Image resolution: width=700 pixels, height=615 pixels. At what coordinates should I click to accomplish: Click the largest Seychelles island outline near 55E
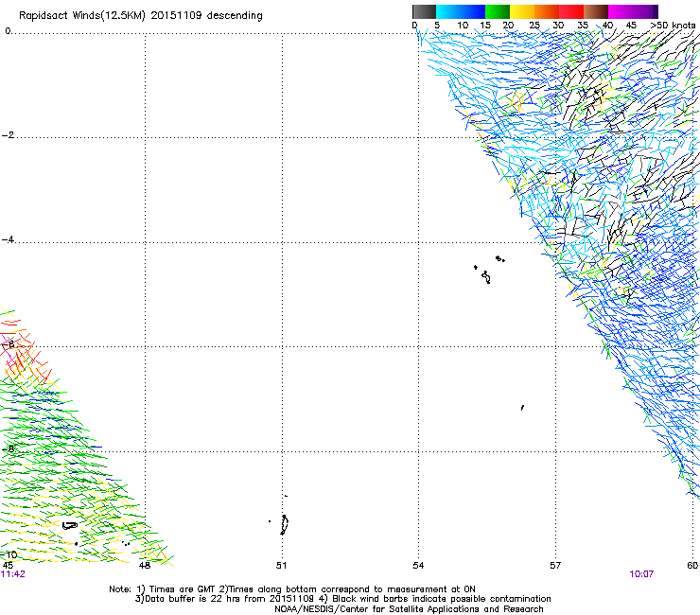pos(486,277)
